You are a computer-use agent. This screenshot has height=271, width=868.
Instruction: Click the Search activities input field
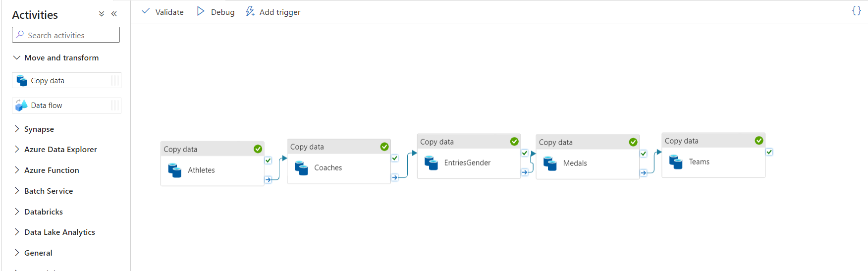point(66,35)
